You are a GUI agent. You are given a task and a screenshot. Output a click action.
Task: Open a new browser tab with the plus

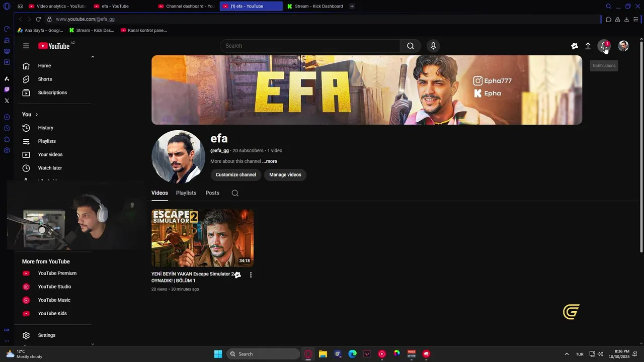[352, 6]
